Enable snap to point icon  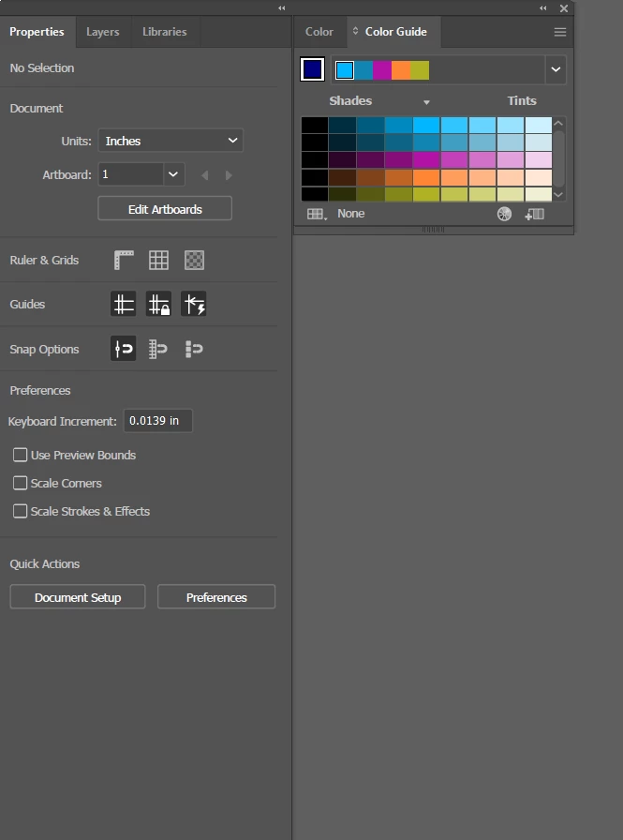[x=124, y=349]
